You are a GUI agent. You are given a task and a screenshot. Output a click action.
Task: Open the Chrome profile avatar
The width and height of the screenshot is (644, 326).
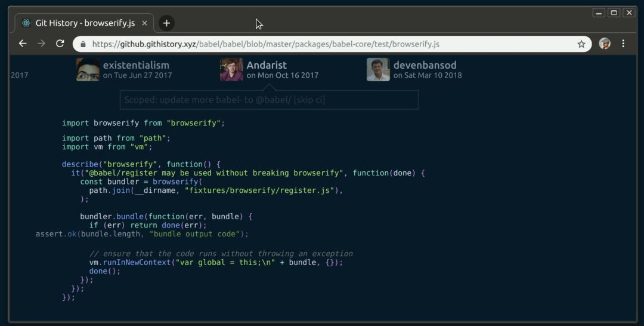pos(605,44)
